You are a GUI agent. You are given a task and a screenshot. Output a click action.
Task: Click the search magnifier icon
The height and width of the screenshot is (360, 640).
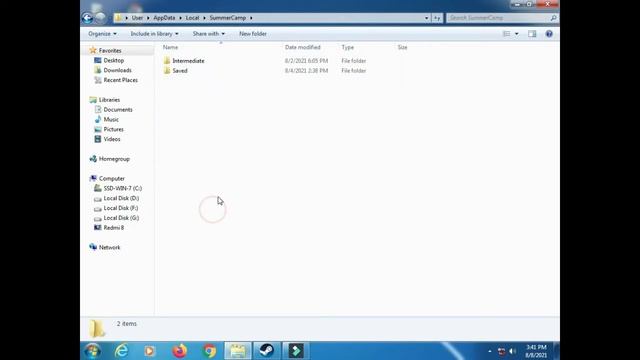pyautogui.click(x=553, y=18)
